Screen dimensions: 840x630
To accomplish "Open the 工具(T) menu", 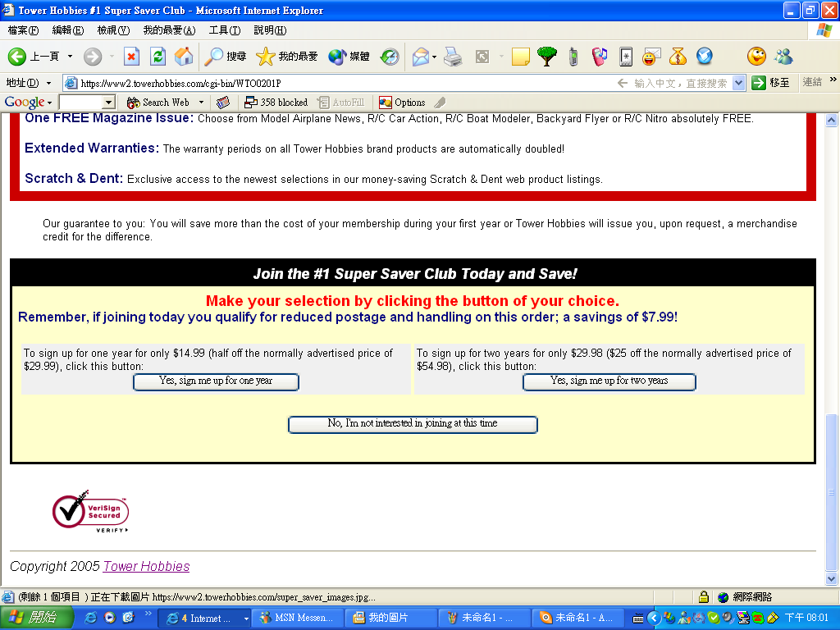I will click(225, 30).
